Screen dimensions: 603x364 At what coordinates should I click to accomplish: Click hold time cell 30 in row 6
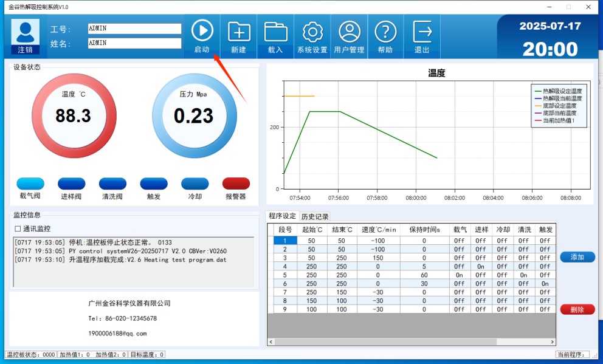point(424,284)
